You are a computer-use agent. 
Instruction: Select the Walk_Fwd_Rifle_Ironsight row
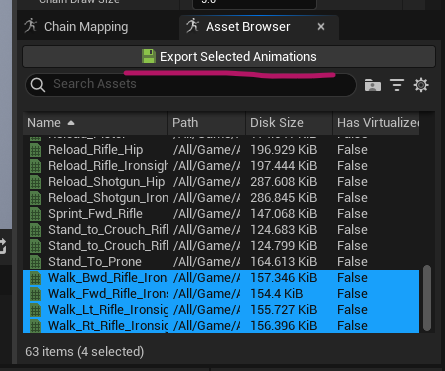[221, 294]
